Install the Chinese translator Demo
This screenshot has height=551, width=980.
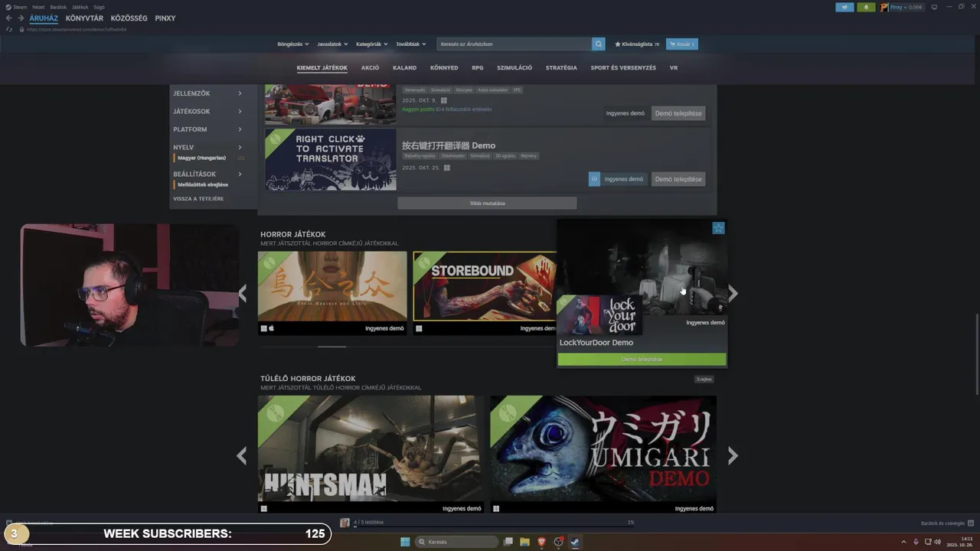[x=678, y=179]
